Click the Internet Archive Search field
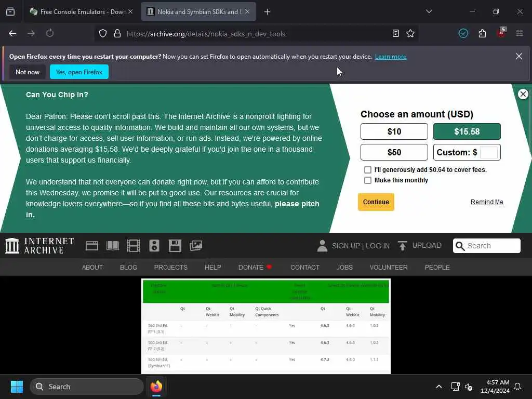 pos(486,246)
